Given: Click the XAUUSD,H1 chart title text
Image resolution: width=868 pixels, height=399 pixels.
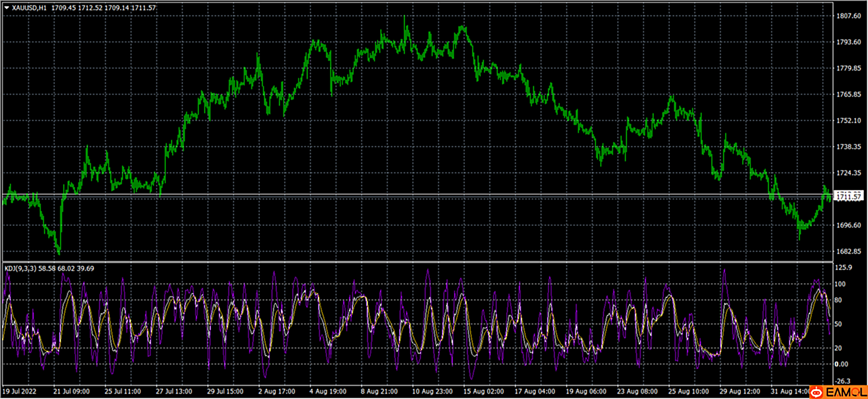Looking at the screenshot, I should pos(29,8).
